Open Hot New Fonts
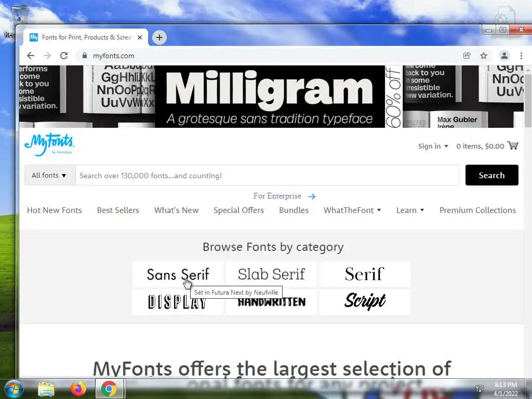 (54, 210)
